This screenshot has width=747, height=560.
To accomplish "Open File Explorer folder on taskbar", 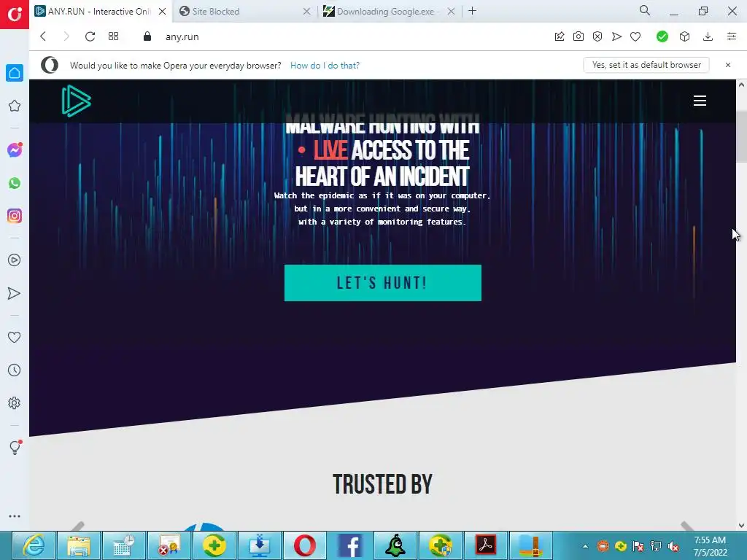I will 79,545.
